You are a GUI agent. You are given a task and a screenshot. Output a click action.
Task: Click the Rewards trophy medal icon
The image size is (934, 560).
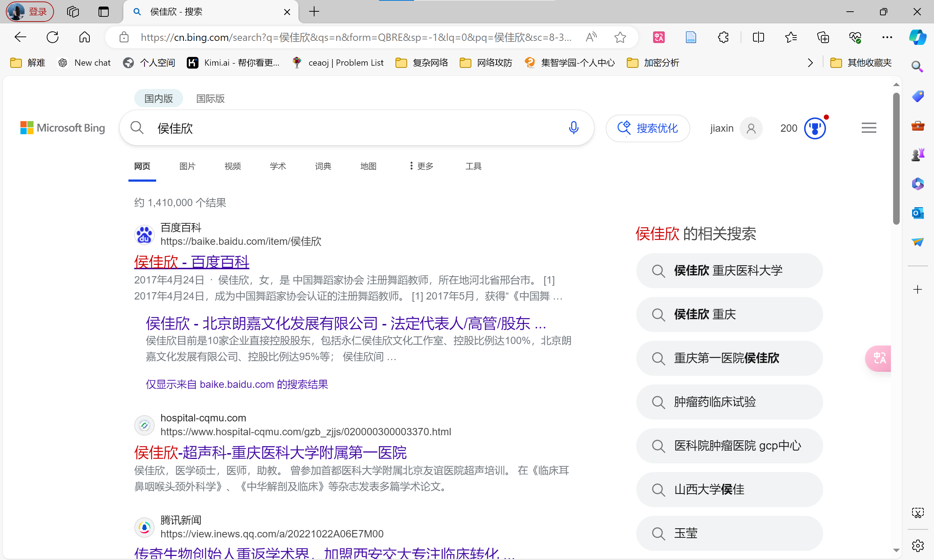click(x=815, y=128)
